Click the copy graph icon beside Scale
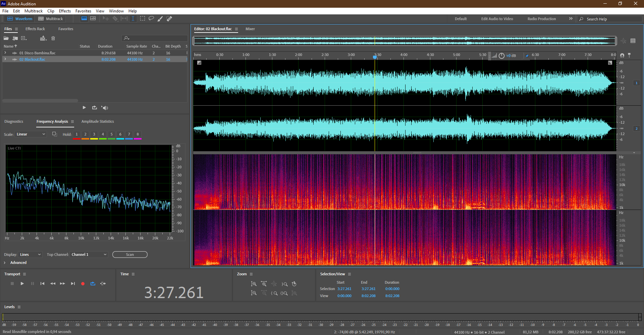The image size is (644, 335). click(x=55, y=134)
